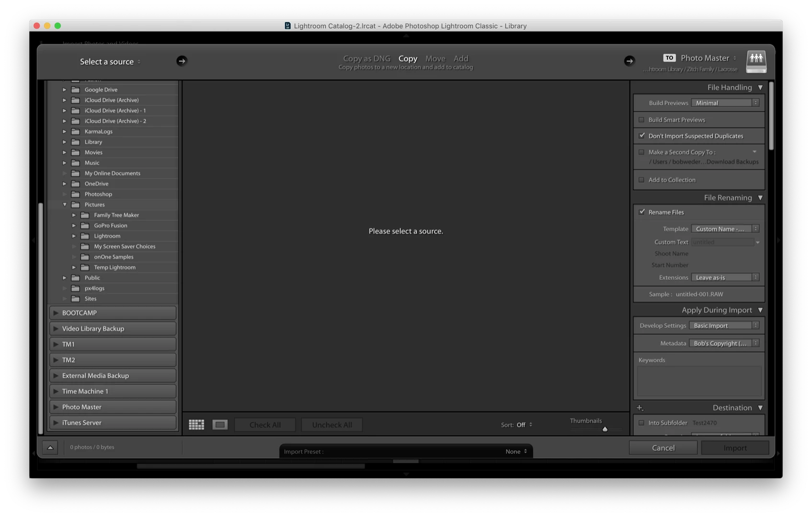Adjust the Thumbnails size slider
The height and width of the screenshot is (517, 812).
click(x=605, y=429)
